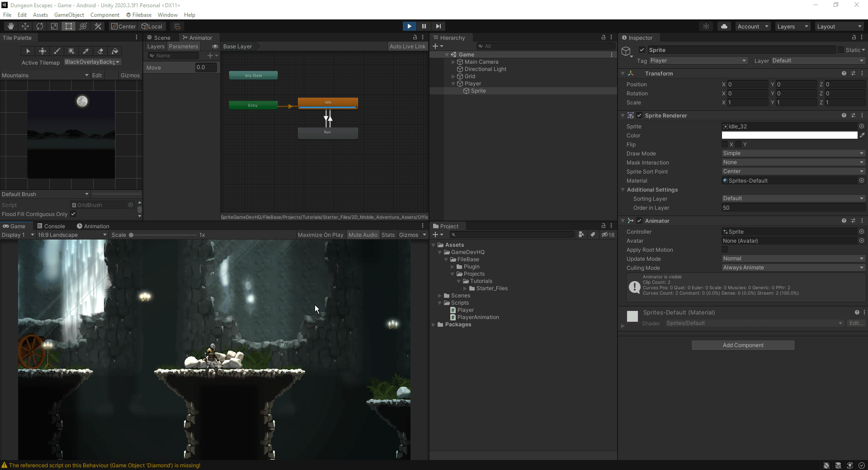Open custom editor tools icon
The image size is (868, 470).
[x=98, y=26]
